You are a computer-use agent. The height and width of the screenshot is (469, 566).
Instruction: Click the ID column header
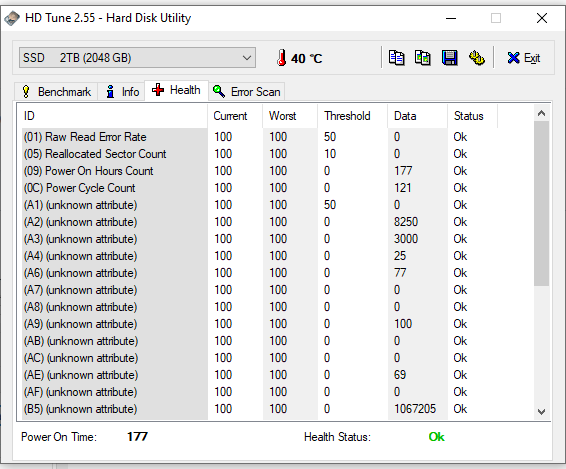114,116
